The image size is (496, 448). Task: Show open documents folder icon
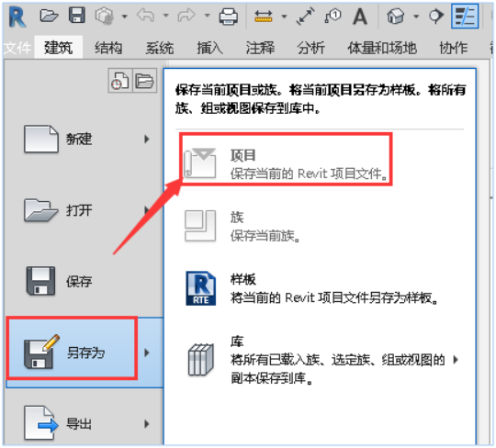click(144, 80)
